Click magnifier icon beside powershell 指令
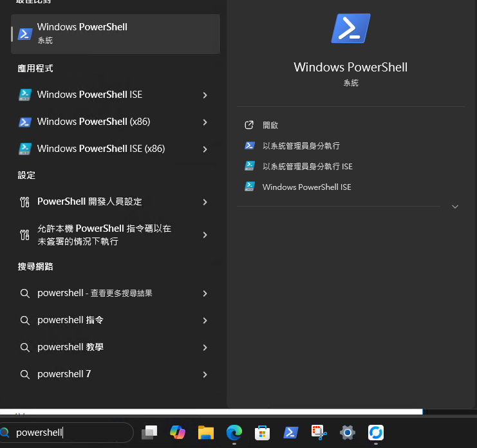Viewport: 477px width, 448px height. coord(24,321)
